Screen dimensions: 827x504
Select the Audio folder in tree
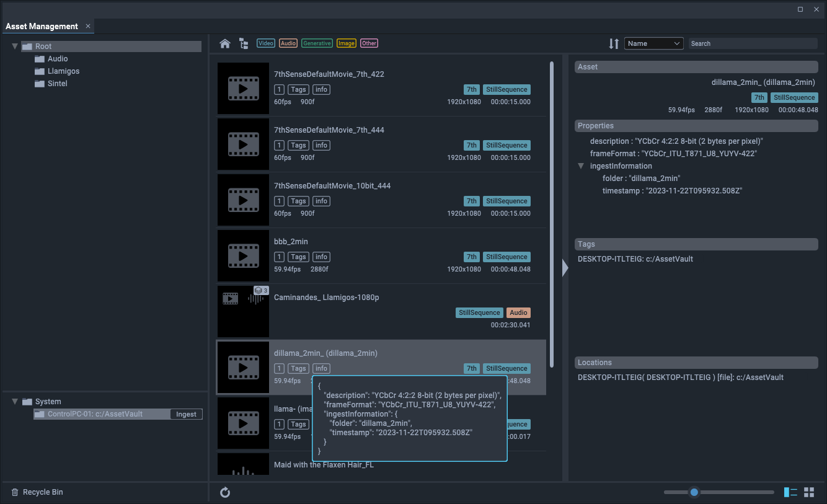(58, 59)
